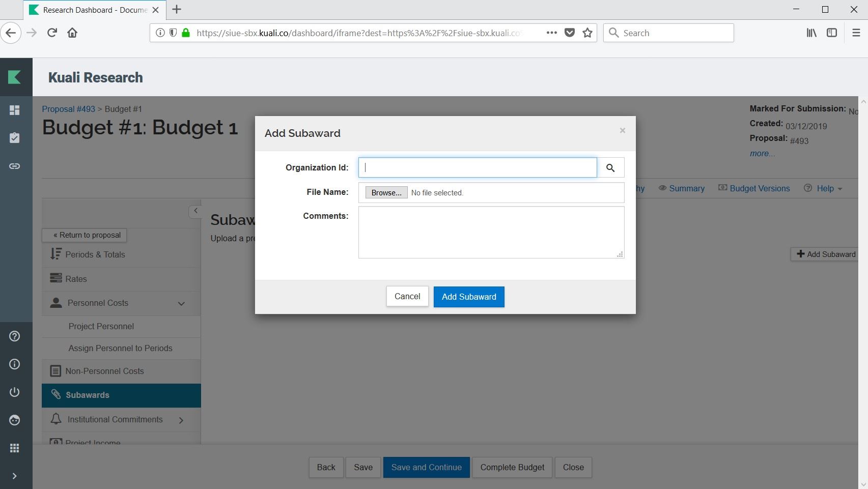The width and height of the screenshot is (868, 489).
Task: Expand the left sidebar with bottom chevron
Action: coord(15,476)
